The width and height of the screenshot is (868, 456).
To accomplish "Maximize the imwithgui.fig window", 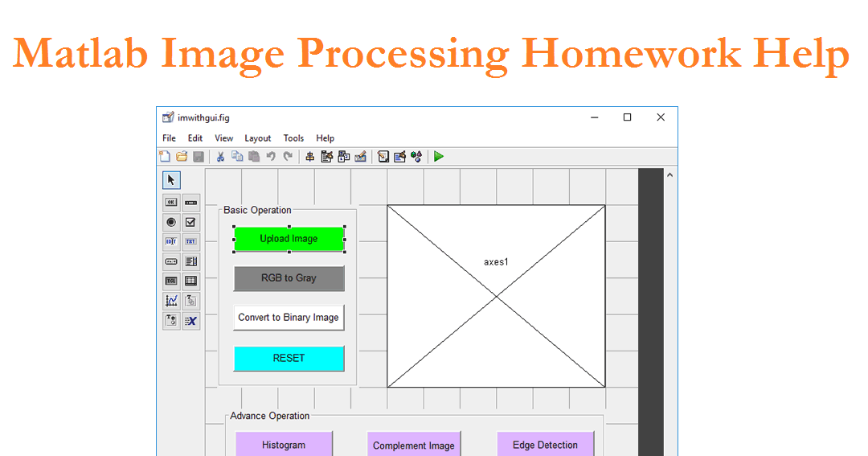I will (x=627, y=117).
